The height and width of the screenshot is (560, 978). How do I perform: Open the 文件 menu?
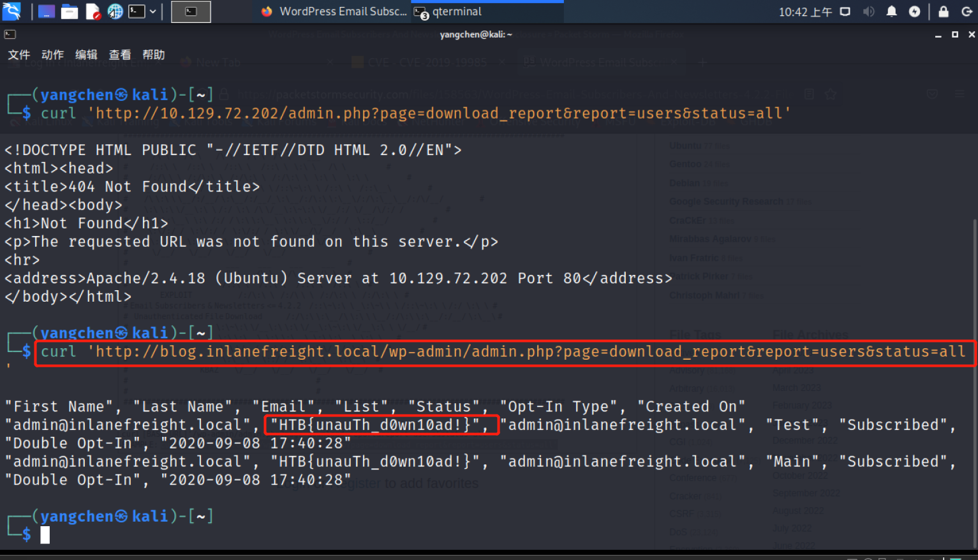[x=19, y=55]
